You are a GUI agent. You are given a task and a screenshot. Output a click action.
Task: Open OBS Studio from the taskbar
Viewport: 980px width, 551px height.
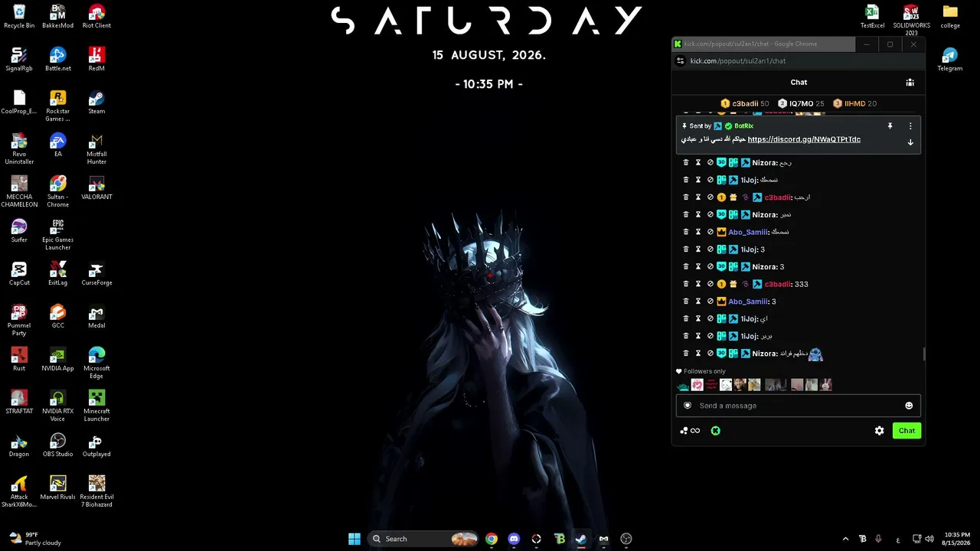click(x=626, y=539)
